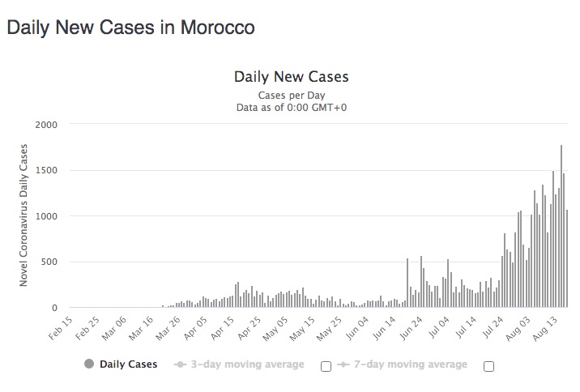
Task: Click the Daily New Cases in Morocco heading
Action: (130, 28)
